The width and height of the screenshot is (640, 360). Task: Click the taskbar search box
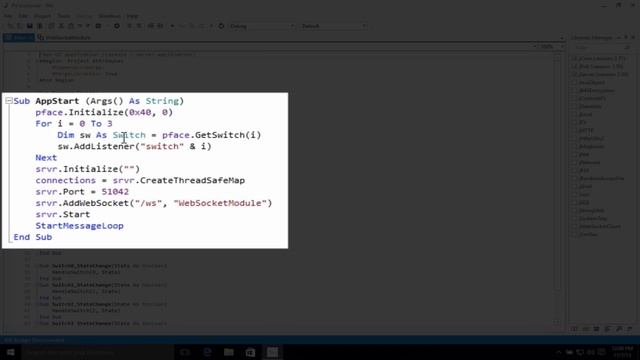point(97,352)
